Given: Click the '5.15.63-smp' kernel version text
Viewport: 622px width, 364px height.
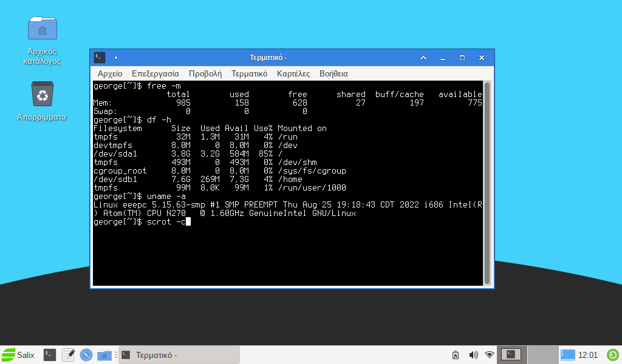Looking at the screenshot, I should (179, 205).
